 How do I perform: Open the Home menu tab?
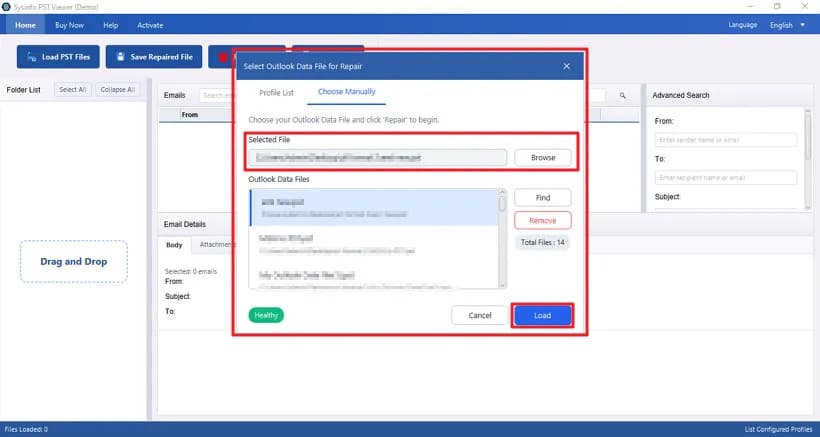pyautogui.click(x=25, y=25)
